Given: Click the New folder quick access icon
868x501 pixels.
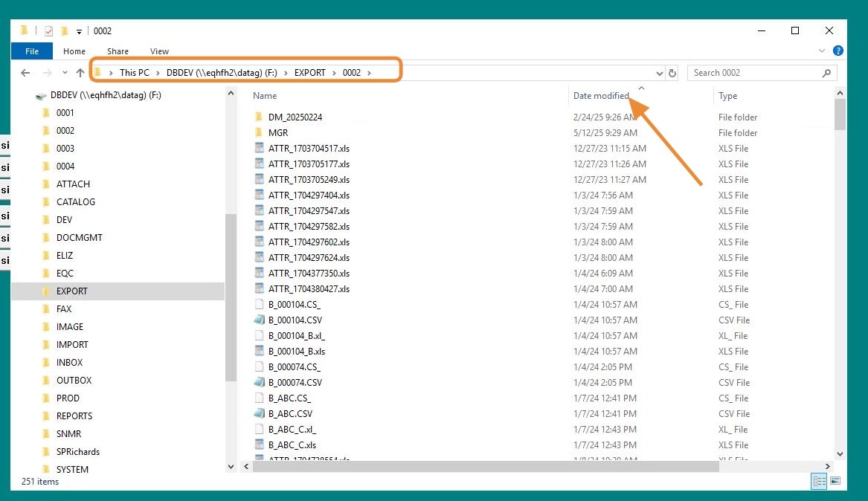Looking at the screenshot, I should [64, 31].
